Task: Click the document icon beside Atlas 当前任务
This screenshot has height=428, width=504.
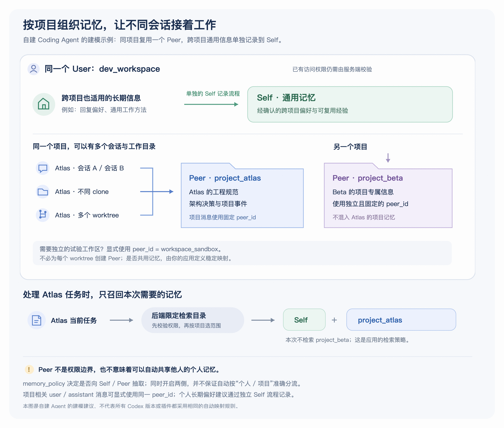Action: coord(36,320)
